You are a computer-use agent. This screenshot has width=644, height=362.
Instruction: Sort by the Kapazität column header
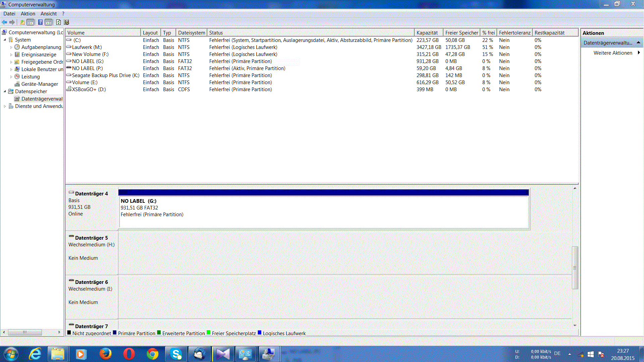click(x=427, y=33)
